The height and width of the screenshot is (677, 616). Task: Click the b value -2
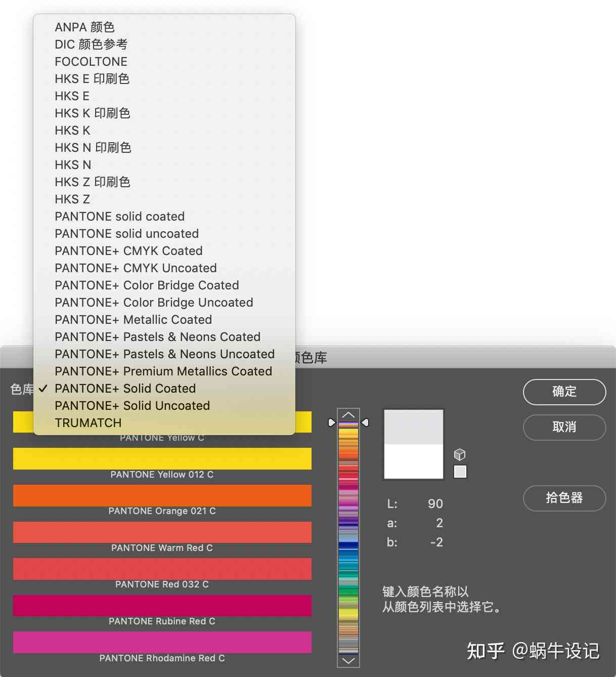click(x=436, y=542)
